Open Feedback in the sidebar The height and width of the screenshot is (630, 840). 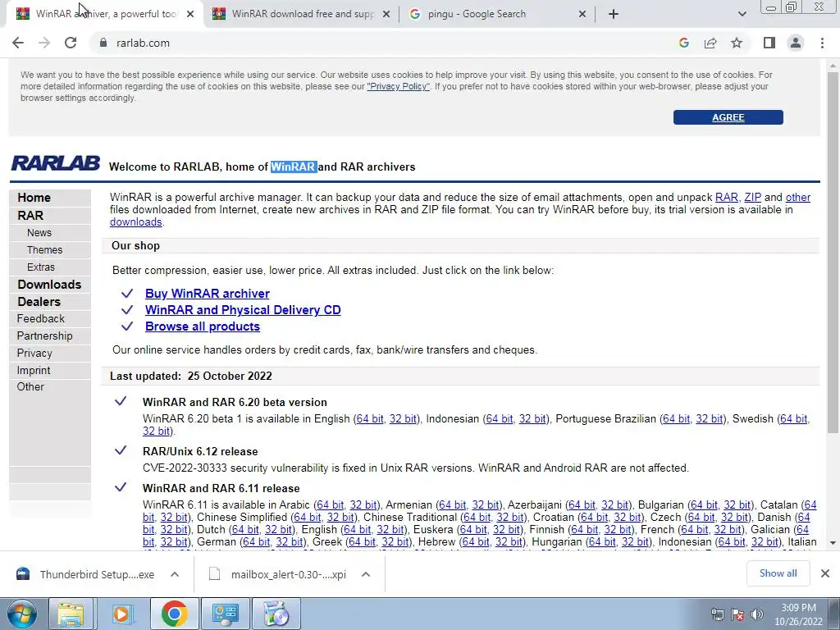point(41,319)
